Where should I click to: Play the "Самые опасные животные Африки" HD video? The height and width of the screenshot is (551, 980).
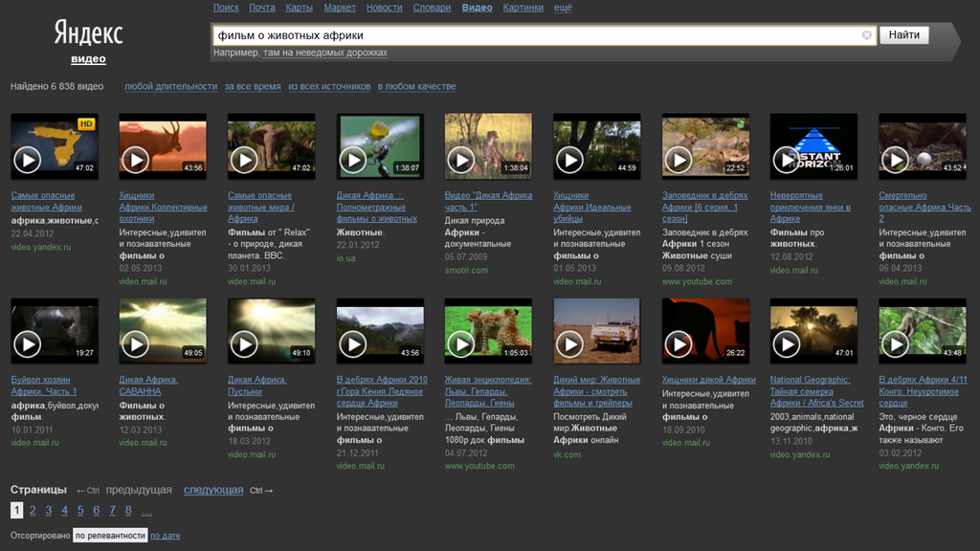(28, 159)
